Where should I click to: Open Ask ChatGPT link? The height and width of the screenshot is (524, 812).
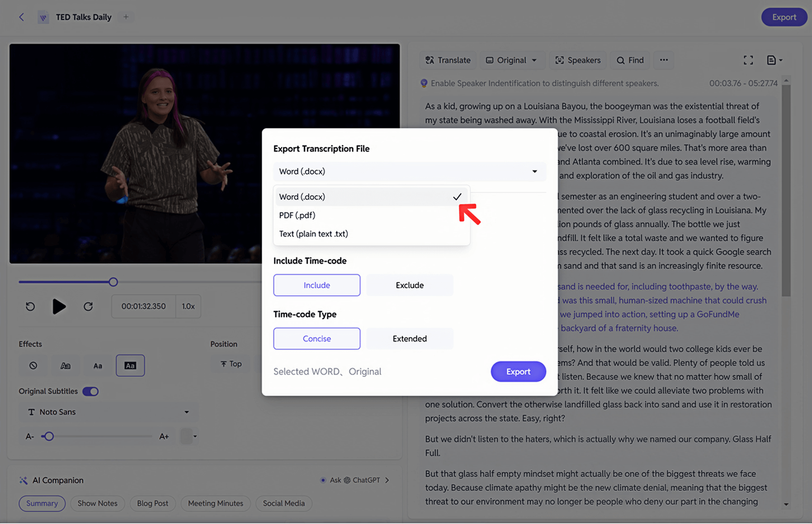[355, 480]
